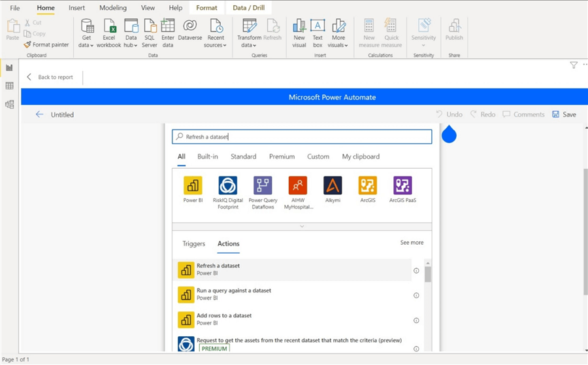Screen dimensions: 588x365
Task: Click the connector search input field
Action: tap(302, 137)
